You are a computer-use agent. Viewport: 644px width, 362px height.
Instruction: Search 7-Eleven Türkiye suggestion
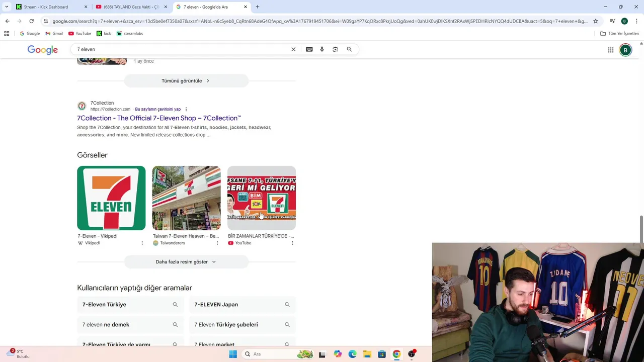click(130, 305)
